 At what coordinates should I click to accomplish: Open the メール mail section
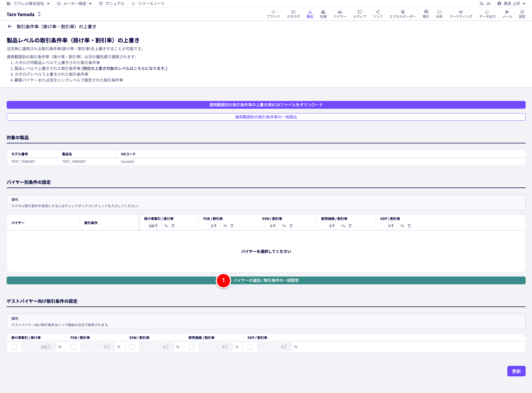(507, 14)
